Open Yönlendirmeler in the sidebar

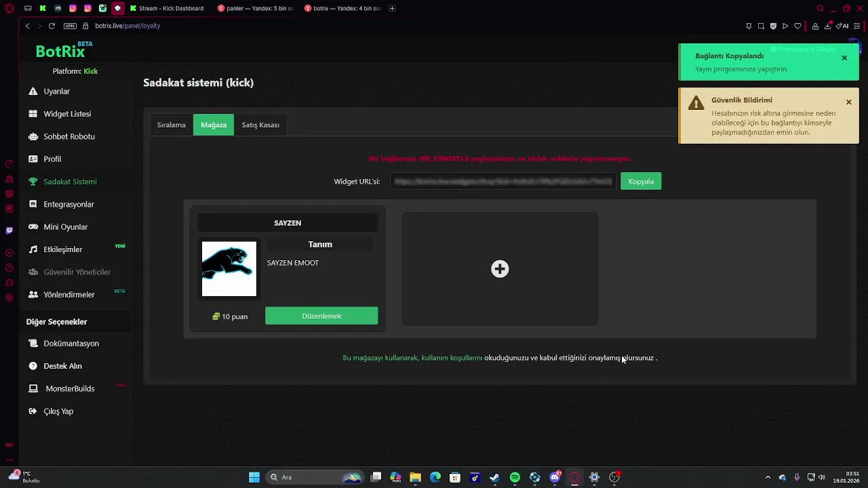[62, 295]
